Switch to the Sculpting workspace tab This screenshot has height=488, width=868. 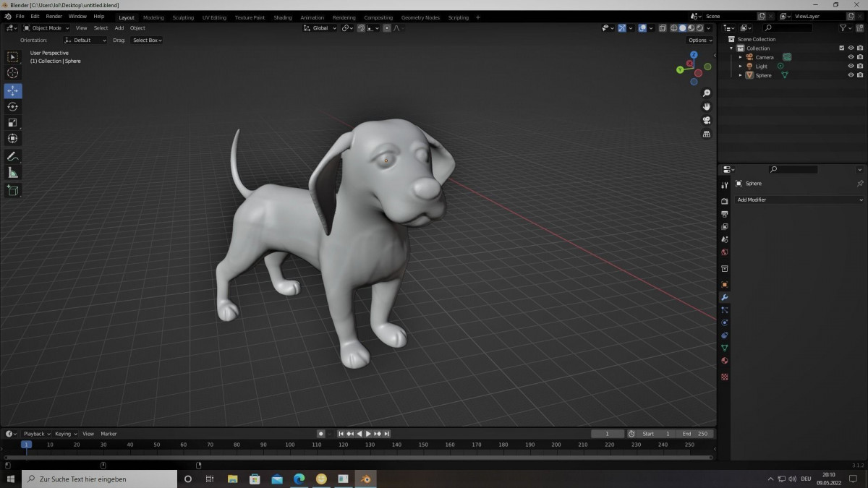coord(183,17)
